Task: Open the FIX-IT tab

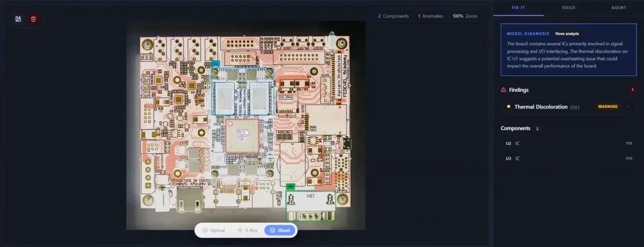Action: 518,8
